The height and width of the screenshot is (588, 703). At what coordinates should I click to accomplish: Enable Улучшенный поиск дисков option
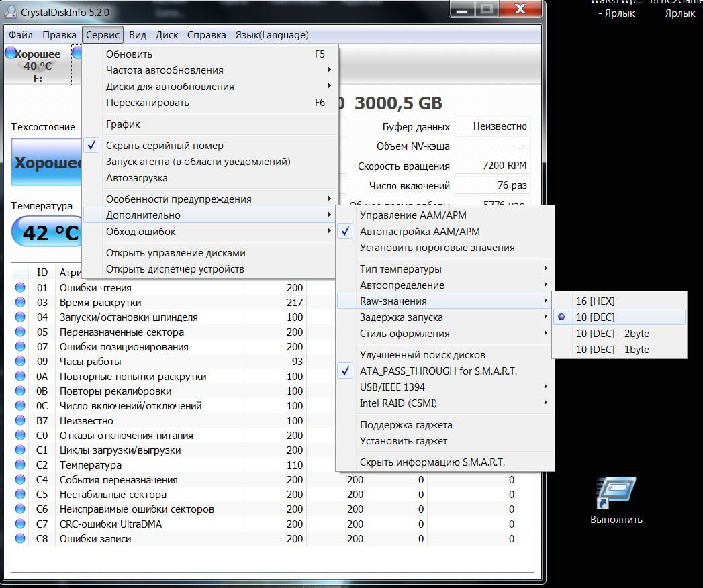[x=444, y=355]
